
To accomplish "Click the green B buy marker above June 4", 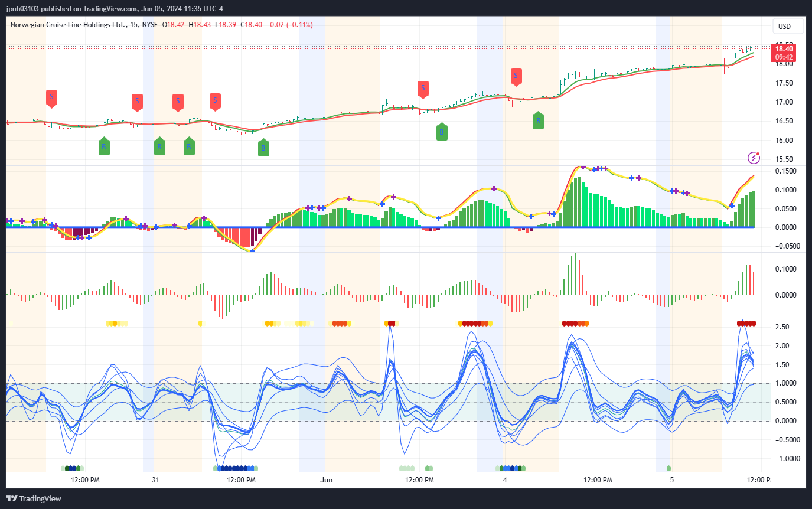I will pyautogui.click(x=538, y=120).
